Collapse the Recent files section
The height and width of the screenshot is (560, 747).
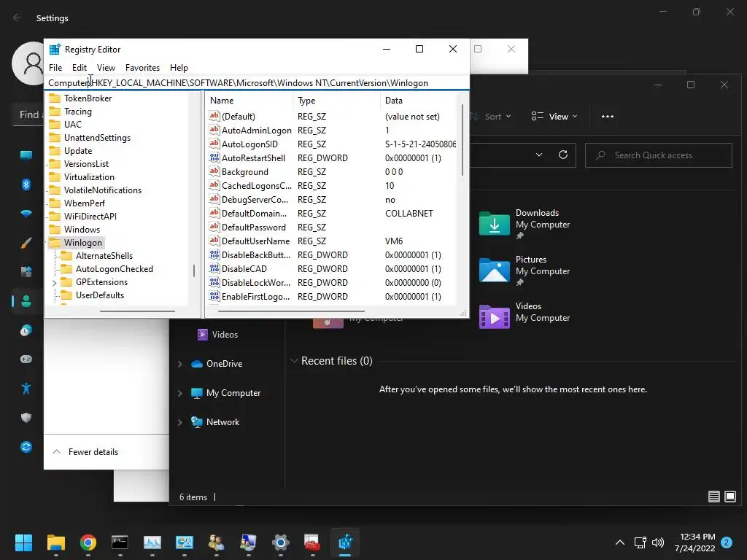pyautogui.click(x=294, y=360)
